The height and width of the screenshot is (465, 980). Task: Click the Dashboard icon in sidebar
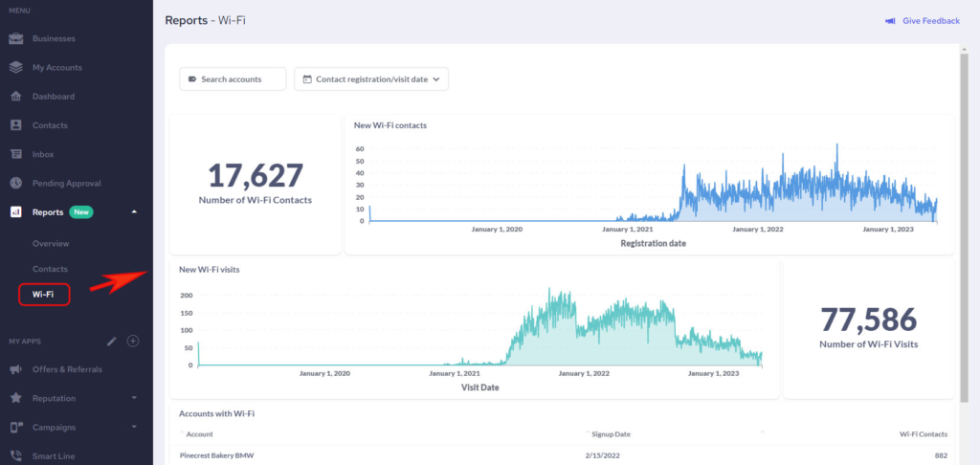(x=15, y=97)
